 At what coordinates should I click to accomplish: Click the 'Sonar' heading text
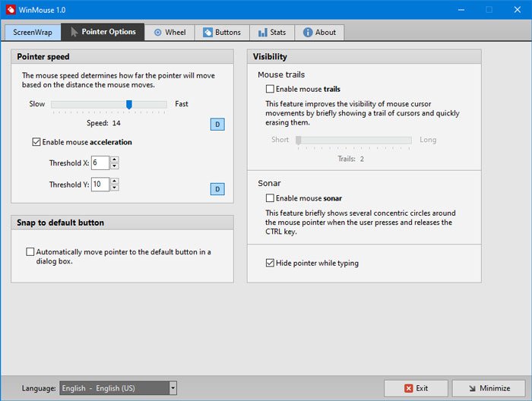click(269, 183)
